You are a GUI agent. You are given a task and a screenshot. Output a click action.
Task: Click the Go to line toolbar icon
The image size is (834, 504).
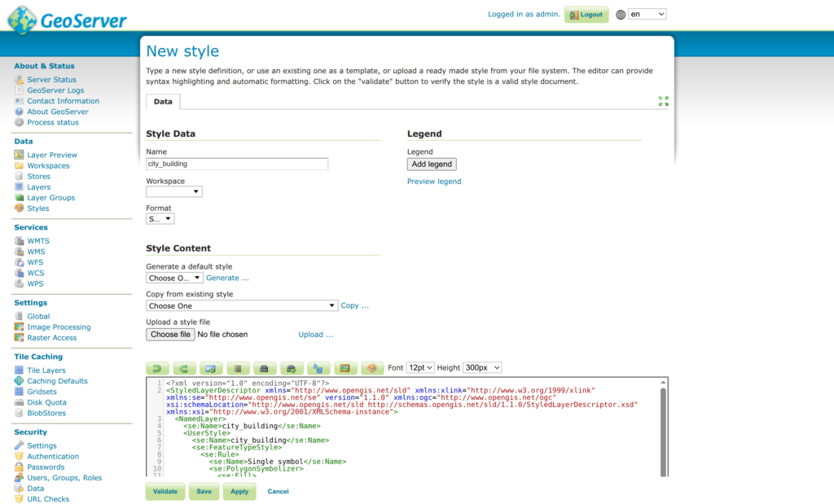coord(211,368)
